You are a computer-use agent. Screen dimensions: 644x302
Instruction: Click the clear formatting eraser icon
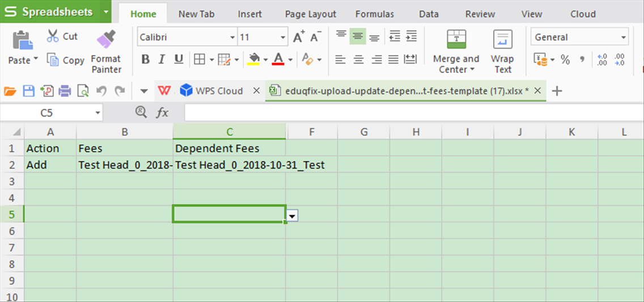point(307,59)
